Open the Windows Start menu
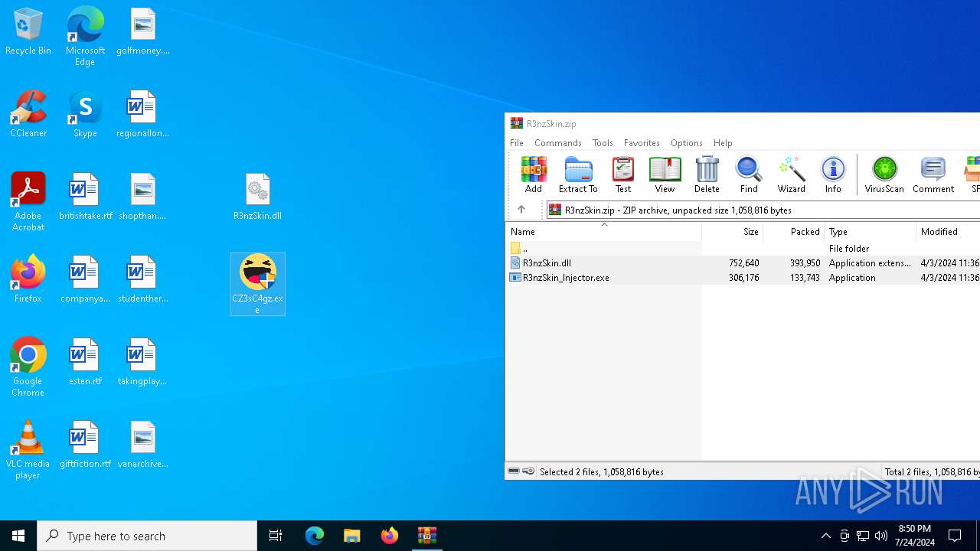The height and width of the screenshot is (551, 980). click(x=18, y=536)
